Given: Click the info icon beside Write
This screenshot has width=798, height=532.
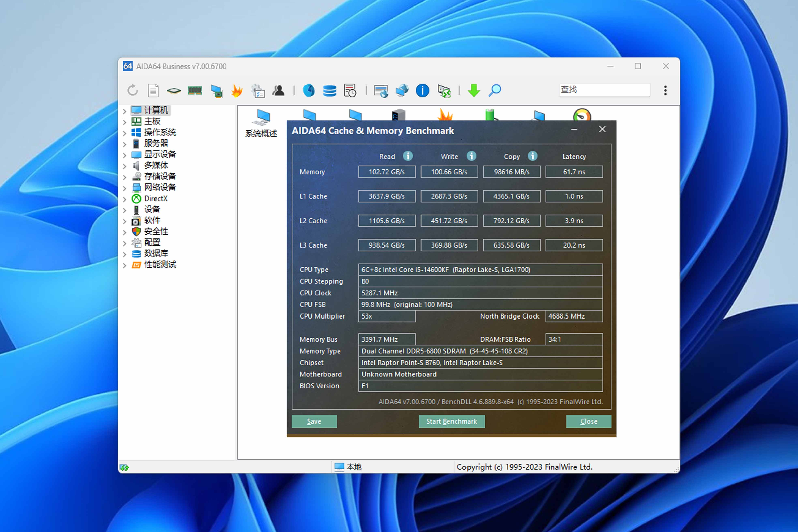Looking at the screenshot, I should tap(471, 156).
